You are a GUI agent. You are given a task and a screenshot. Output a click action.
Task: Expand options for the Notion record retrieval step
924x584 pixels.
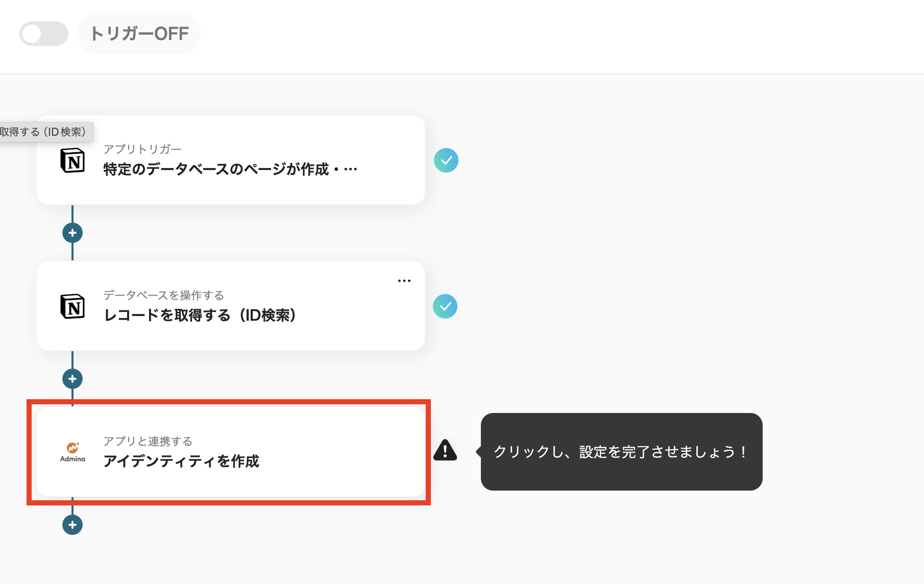coord(404,280)
